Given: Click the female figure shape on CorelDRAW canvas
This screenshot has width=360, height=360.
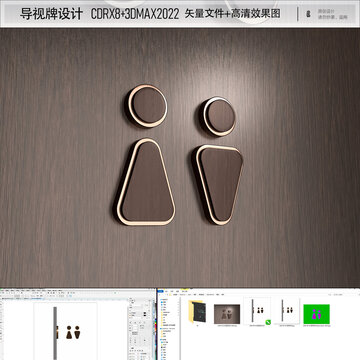Looking at the screenshot, I should (69, 332).
